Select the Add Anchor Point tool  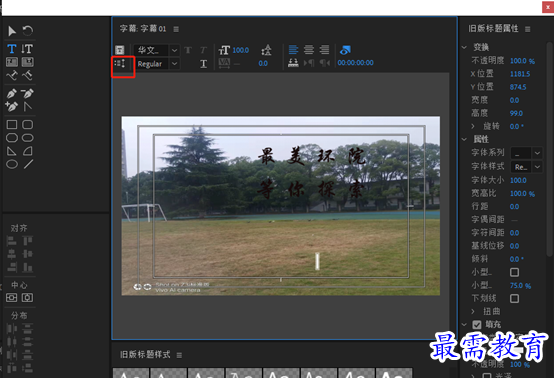pos(12,106)
